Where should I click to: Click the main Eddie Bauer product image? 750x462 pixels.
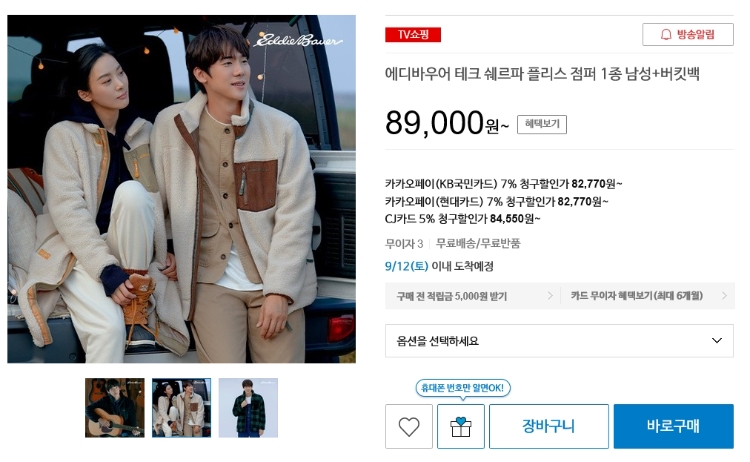[181, 189]
